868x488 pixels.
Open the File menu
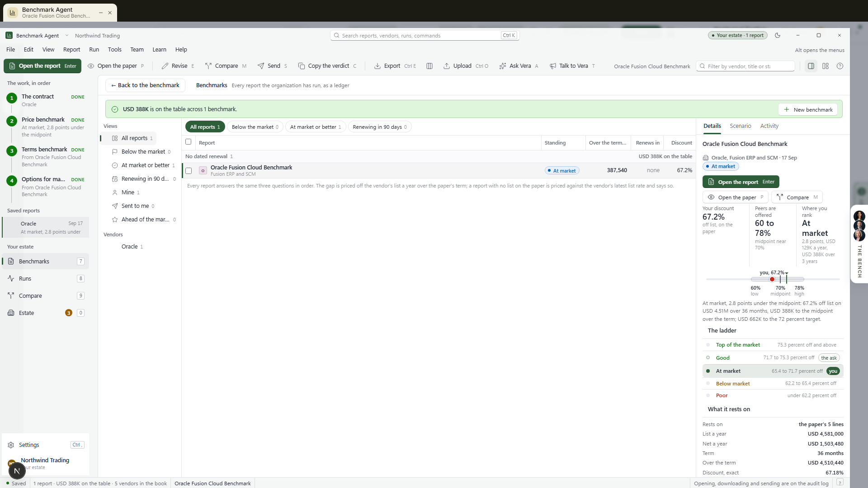tap(11, 50)
